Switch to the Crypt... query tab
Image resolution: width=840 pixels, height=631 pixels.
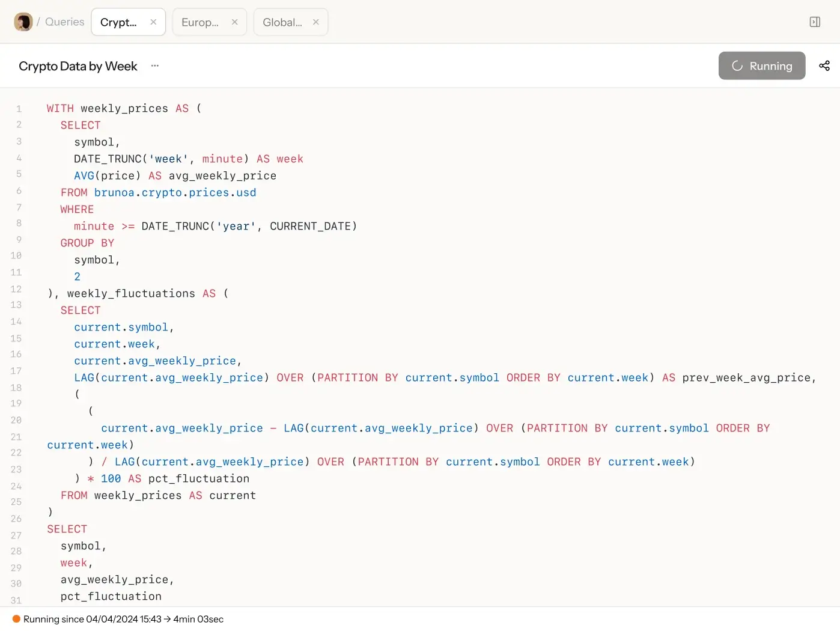[118, 22]
